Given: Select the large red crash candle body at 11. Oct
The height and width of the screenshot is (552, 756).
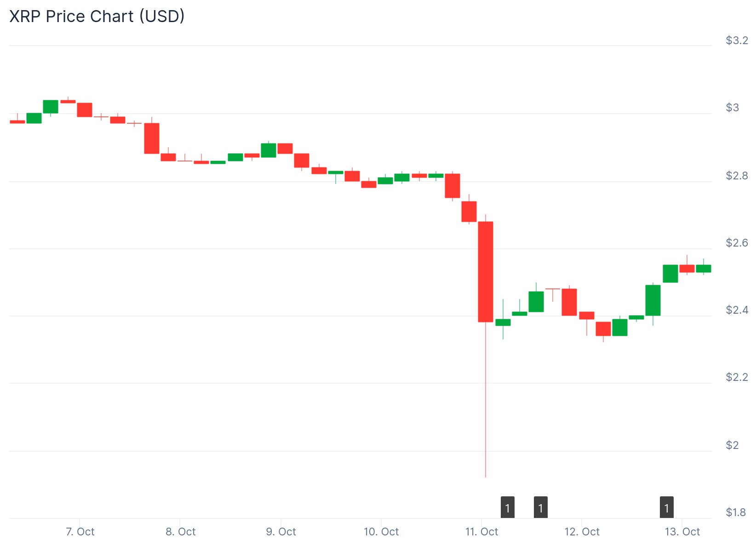Looking at the screenshot, I should [486, 271].
